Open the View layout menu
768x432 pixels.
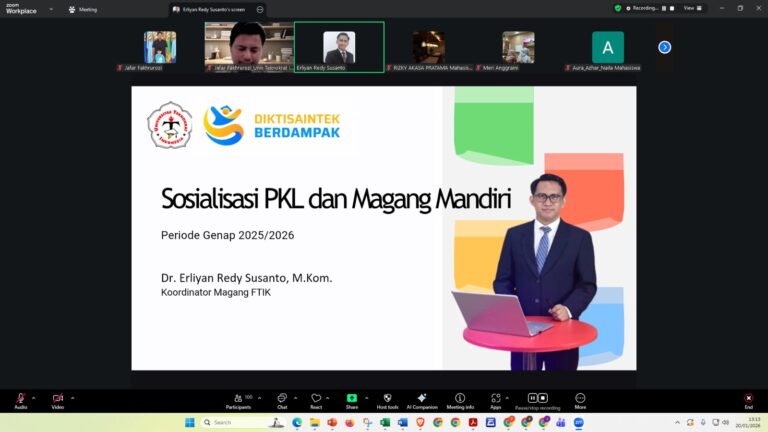(693, 8)
